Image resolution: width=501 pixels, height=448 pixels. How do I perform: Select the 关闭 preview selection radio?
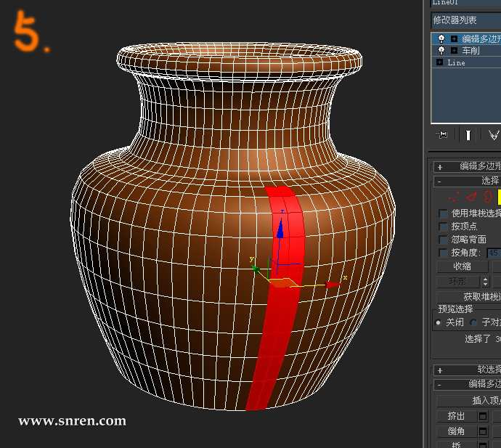pyautogui.click(x=439, y=322)
